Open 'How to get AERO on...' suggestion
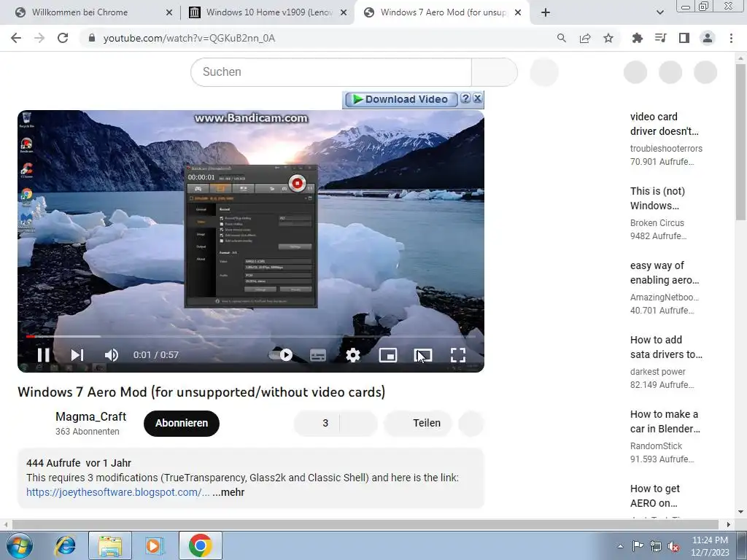This screenshot has height=560, width=747. [x=654, y=495]
